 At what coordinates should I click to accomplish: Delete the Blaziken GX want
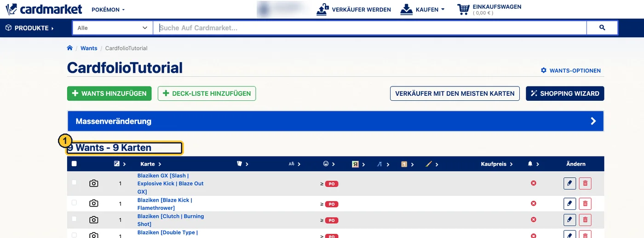(585, 183)
